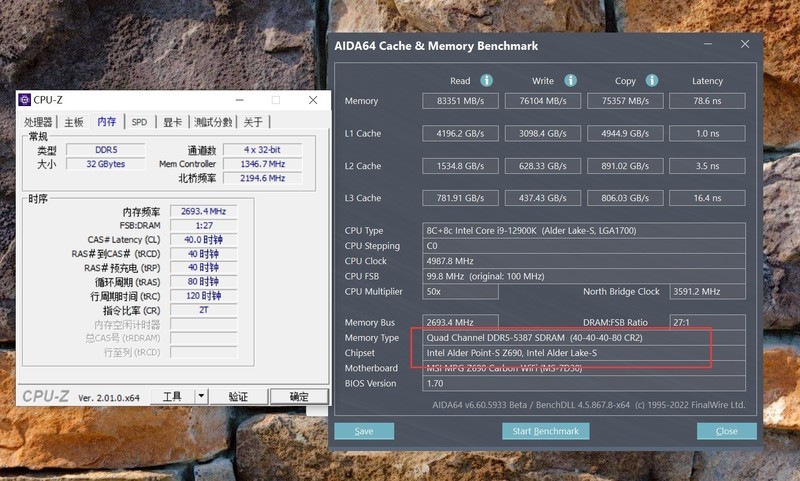Image resolution: width=800 pixels, height=481 pixels.
Task: Click the CPU-Z title bar logo icon
Action: tap(24, 99)
